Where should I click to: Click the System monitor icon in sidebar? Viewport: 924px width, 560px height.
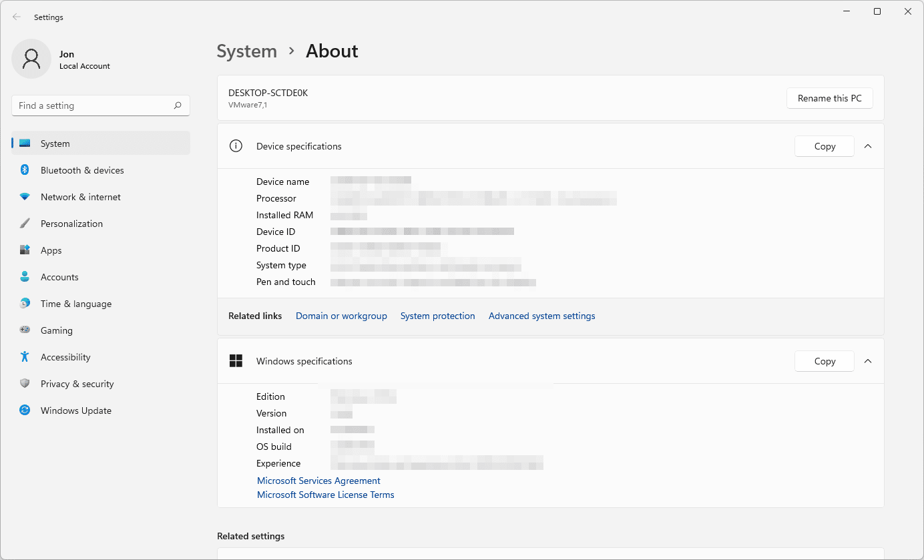point(25,144)
